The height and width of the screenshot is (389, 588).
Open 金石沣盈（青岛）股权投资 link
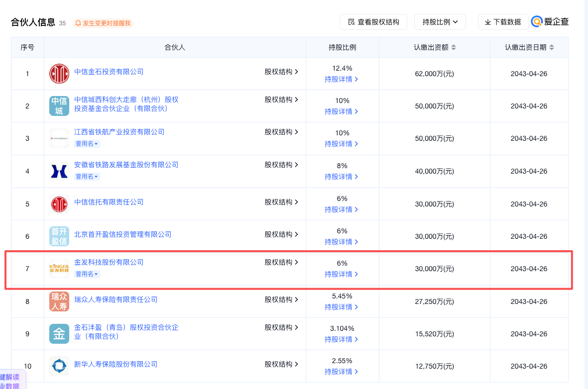pos(126,332)
